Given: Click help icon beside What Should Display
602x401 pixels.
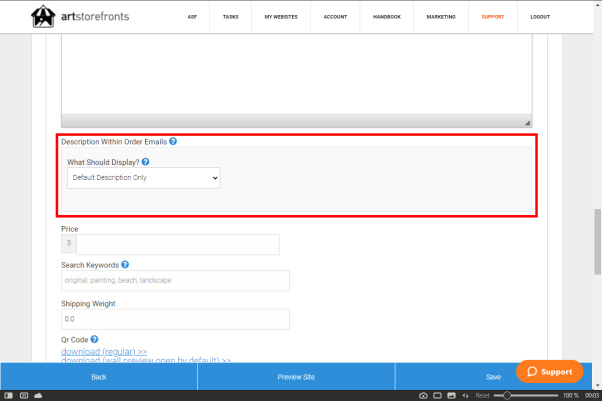Looking at the screenshot, I should (x=146, y=161).
